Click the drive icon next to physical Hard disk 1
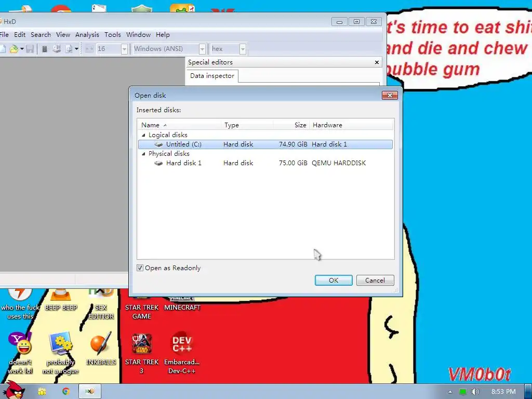Screen dimensions: 532x399 (x=158, y=163)
